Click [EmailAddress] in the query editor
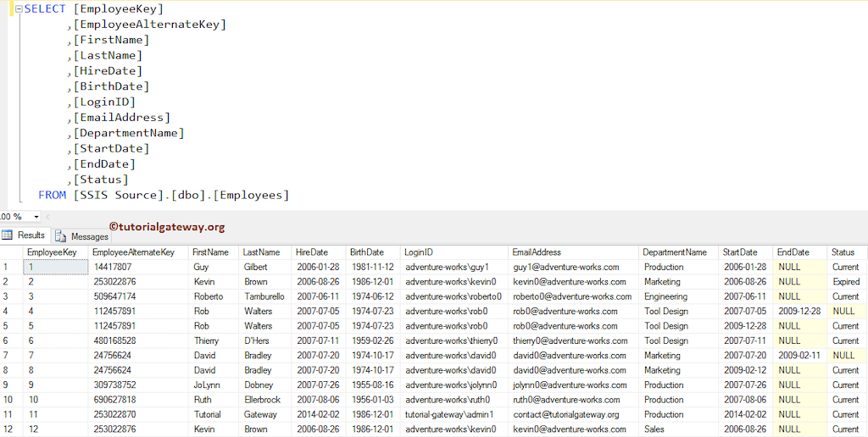868x437 pixels. [x=122, y=117]
